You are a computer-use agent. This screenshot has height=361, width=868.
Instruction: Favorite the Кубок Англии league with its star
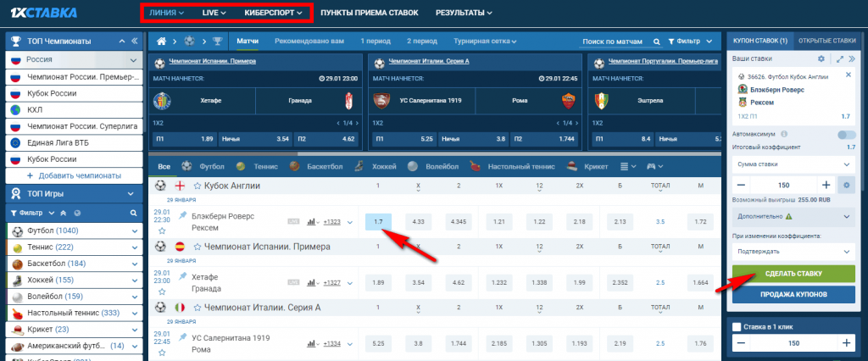point(197,186)
